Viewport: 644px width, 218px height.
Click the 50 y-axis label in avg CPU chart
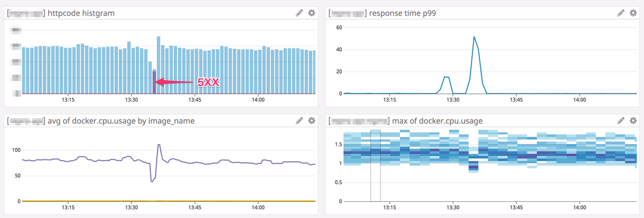tap(17, 176)
